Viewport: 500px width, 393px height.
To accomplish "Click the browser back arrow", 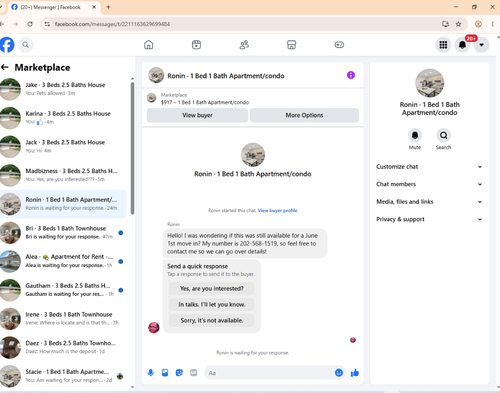I will pyautogui.click(x=2, y=24).
